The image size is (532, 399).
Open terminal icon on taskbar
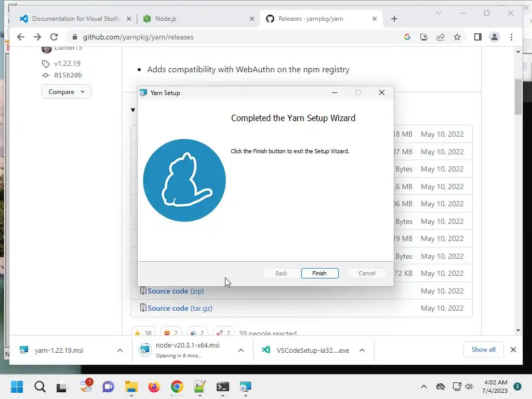(x=222, y=387)
